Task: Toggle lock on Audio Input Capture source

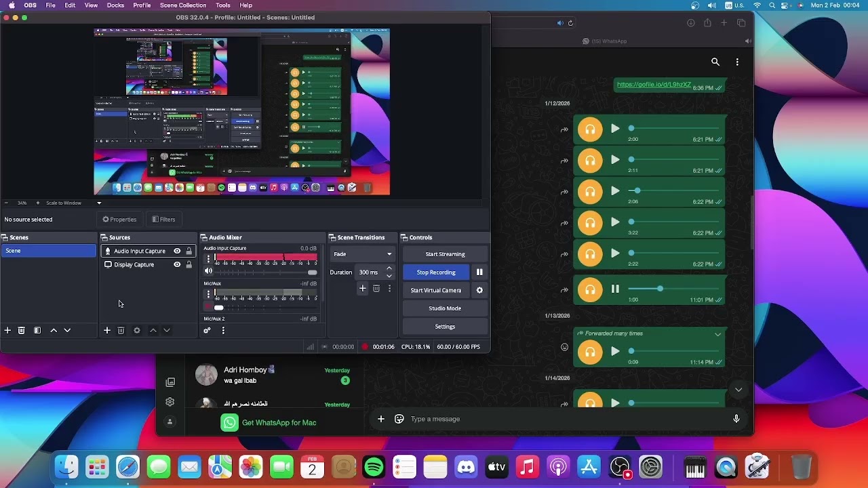Action: pyautogui.click(x=189, y=251)
